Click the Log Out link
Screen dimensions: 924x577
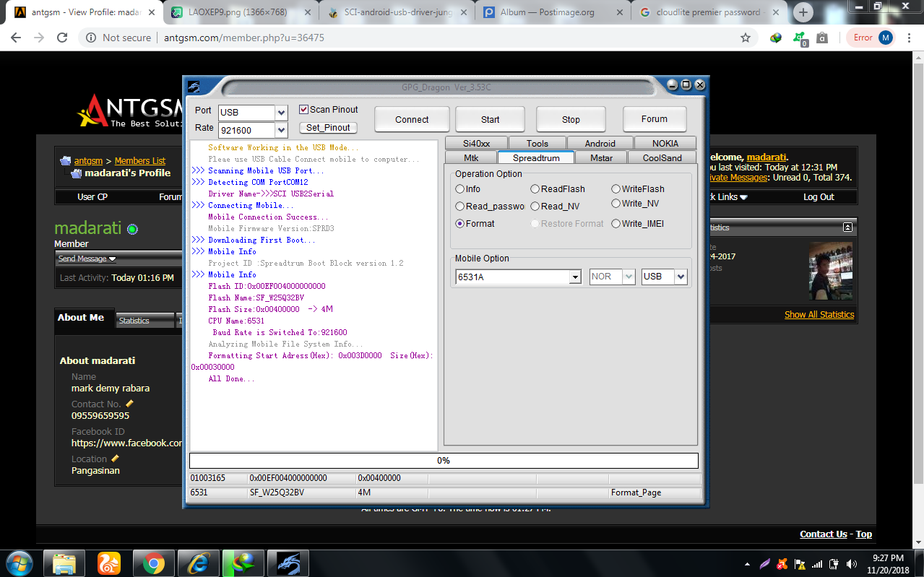(x=819, y=197)
